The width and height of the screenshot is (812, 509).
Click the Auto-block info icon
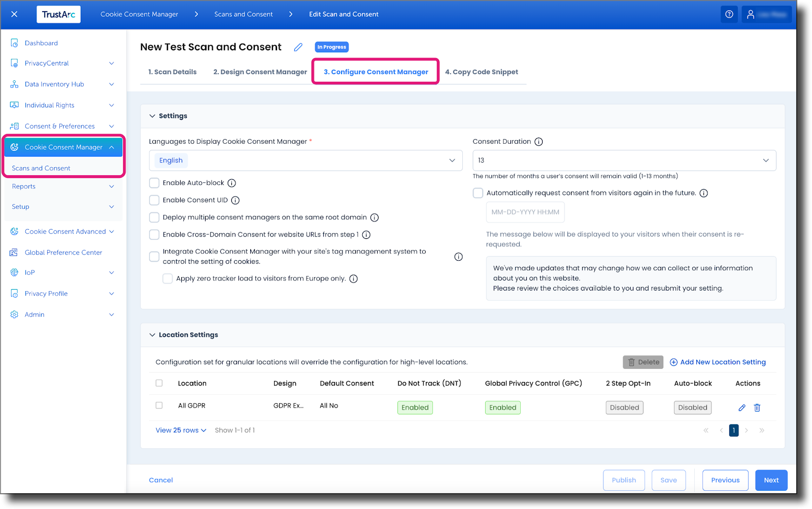232,183
